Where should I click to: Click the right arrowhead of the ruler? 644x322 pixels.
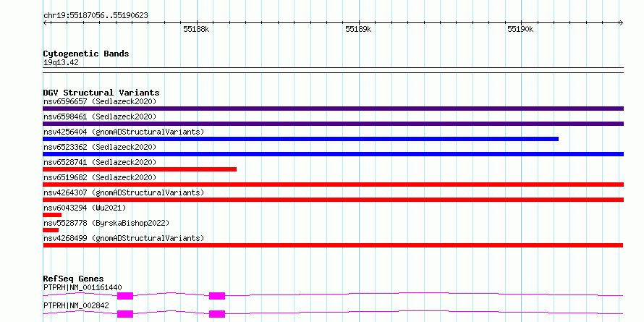click(x=621, y=22)
